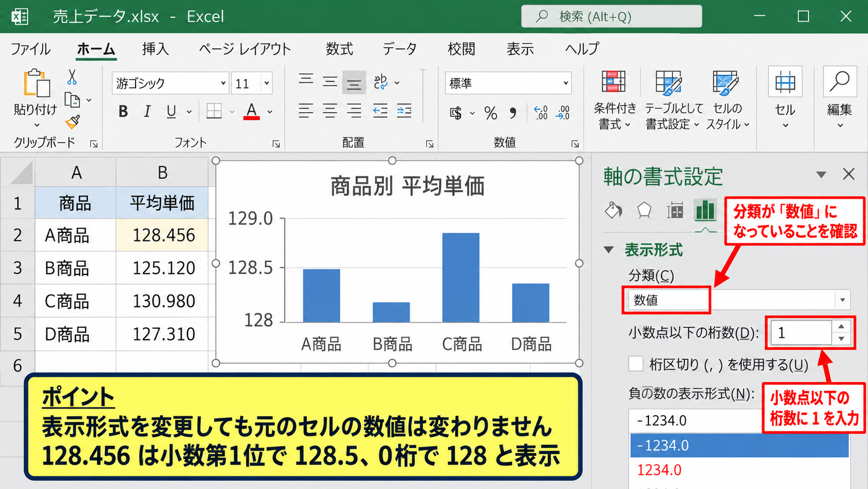The image size is (868, 489).
Task: Open 条件付き書式 conditional formatting
Action: point(615,100)
